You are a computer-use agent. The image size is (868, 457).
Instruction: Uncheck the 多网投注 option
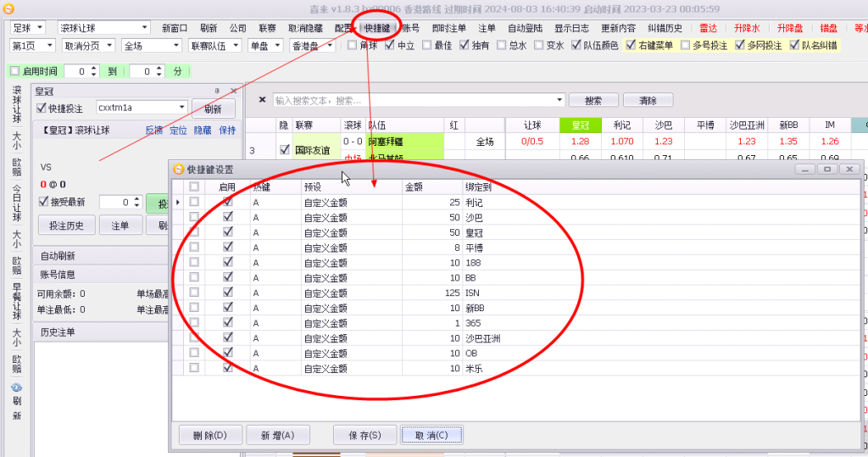[x=740, y=46]
